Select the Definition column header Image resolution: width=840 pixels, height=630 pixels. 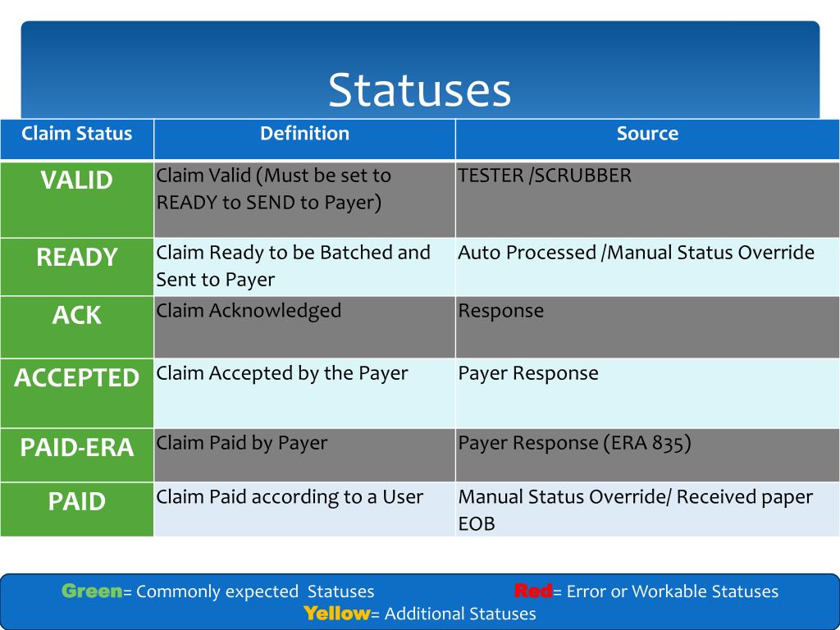coord(304,139)
